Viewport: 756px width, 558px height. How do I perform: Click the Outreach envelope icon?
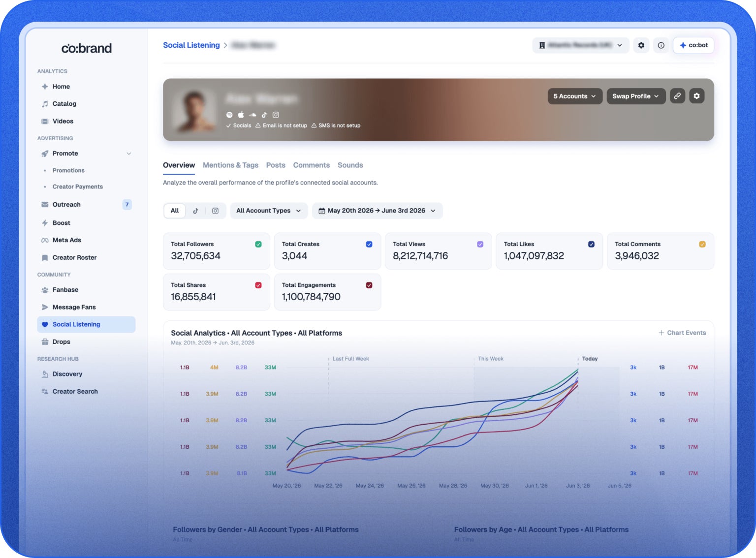(x=45, y=205)
